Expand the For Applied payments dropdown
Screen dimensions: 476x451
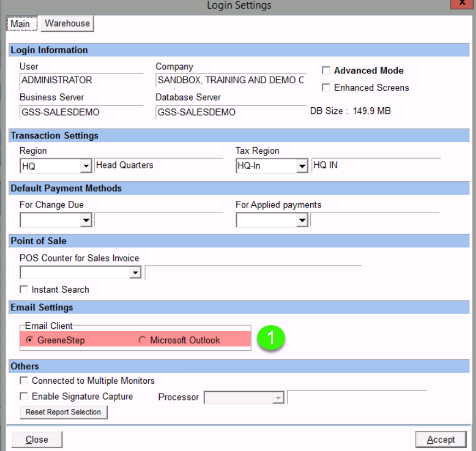tap(301, 220)
